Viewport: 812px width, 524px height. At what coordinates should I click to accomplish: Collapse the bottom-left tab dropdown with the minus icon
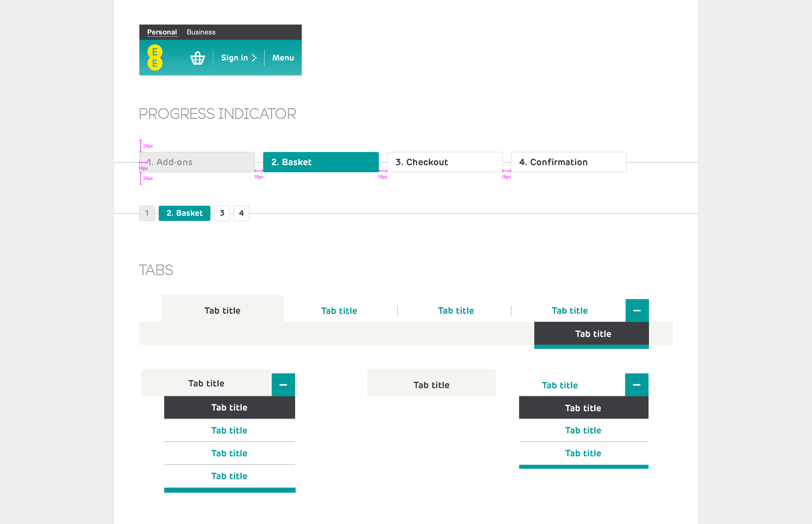(x=283, y=385)
